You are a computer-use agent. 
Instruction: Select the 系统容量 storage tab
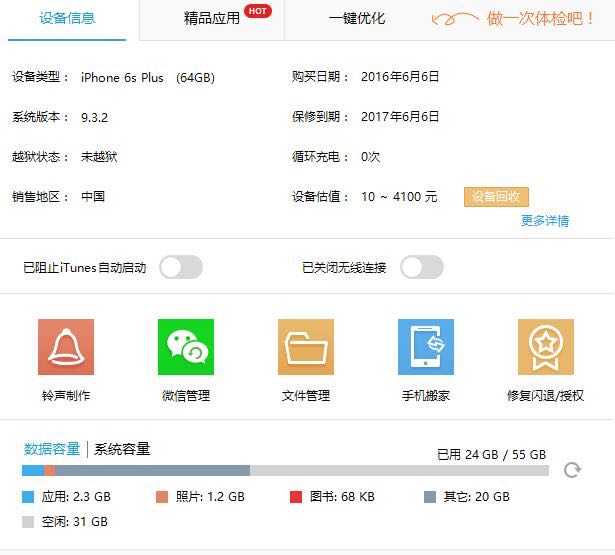(122, 449)
